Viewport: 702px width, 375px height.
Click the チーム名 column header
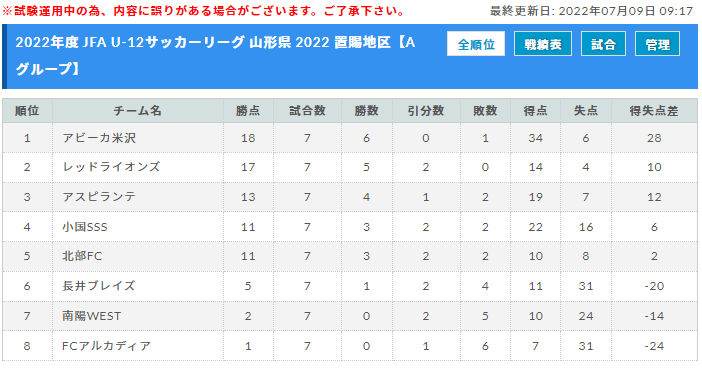(x=138, y=111)
